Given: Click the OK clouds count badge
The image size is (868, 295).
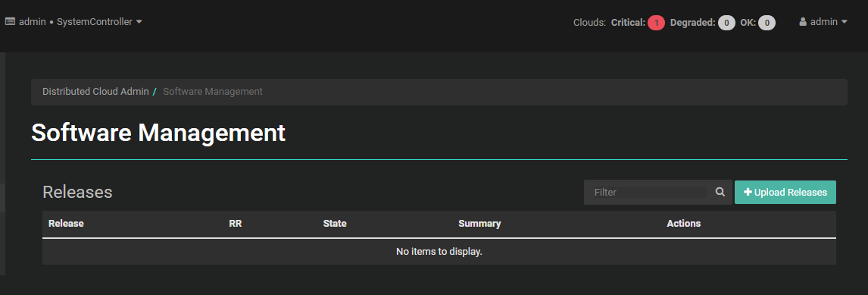Looking at the screenshot, I should pyautogui.click(x=767, y=23).
